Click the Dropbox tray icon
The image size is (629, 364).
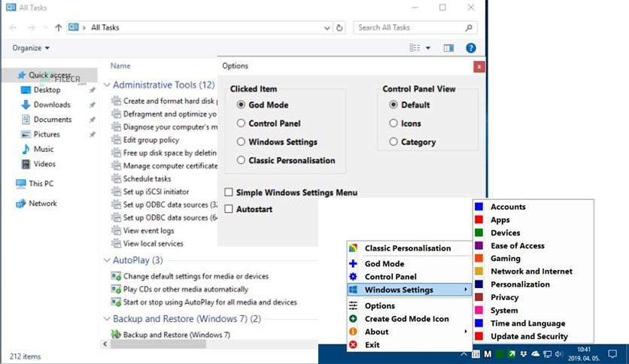[x=524, y=354]
